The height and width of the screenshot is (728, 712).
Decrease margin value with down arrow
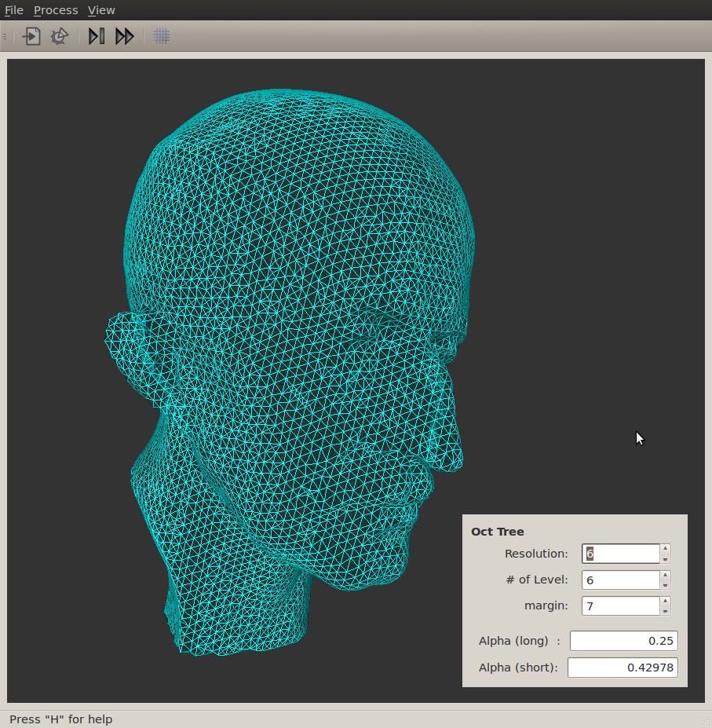point(665,611)
